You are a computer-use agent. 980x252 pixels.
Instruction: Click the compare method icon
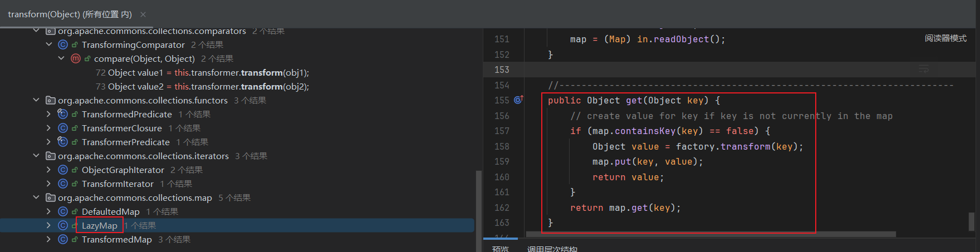coord(76,58)
